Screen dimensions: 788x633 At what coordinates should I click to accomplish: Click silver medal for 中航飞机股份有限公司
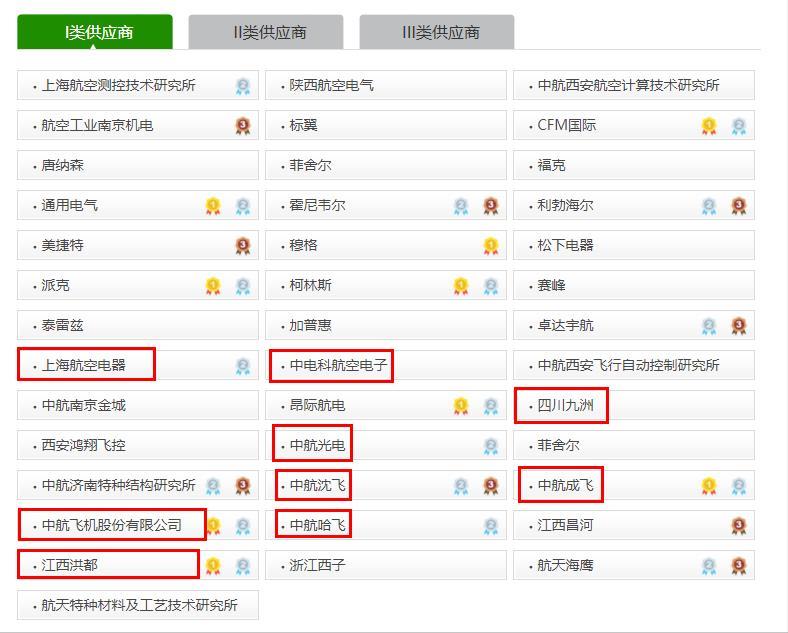tap(243, 526)
